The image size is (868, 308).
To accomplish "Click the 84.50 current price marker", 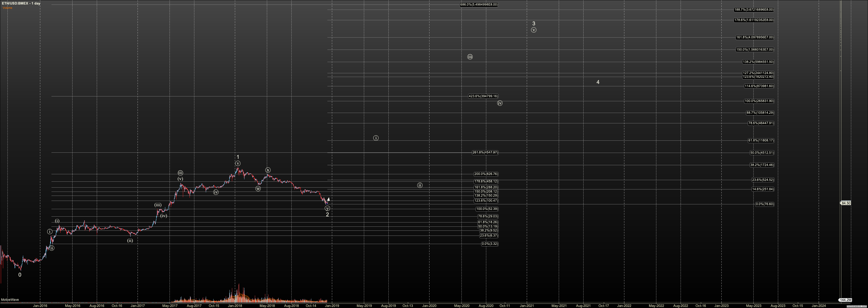I will [x=846, y=203].
